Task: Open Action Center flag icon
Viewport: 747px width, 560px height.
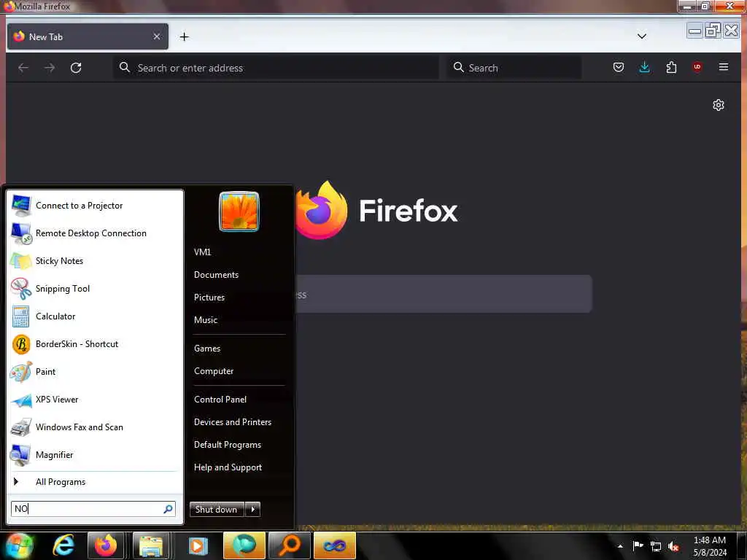Action: pyautogui.click(x=638, y=545)
